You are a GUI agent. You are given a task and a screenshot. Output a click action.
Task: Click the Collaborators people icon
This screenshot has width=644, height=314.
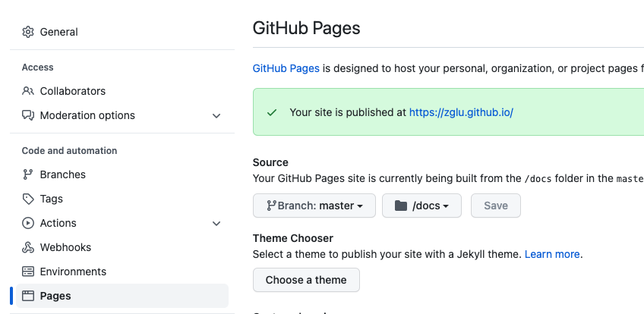coord(28,91)
